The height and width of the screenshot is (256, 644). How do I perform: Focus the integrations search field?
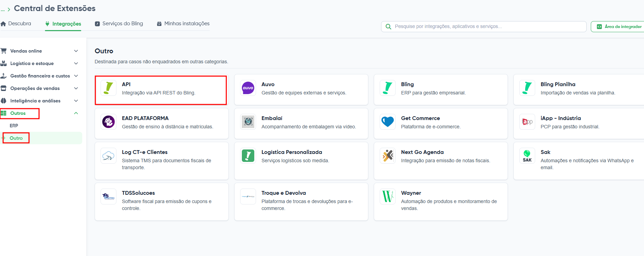[484, 27]
